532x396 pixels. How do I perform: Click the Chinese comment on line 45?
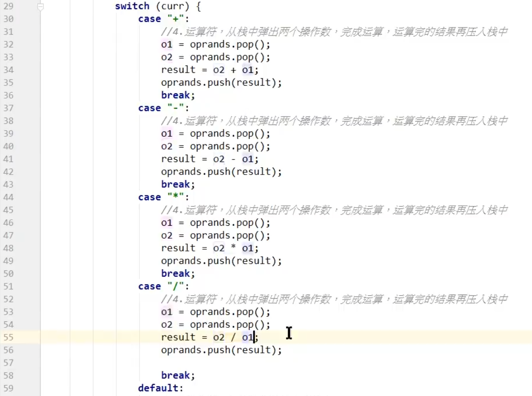tap(334, 210)
